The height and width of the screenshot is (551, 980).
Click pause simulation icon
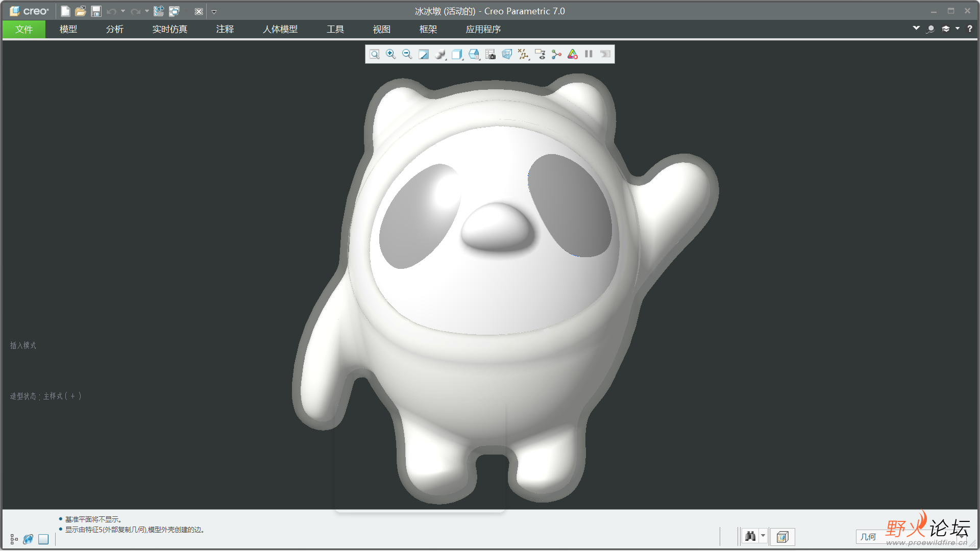[589, 54]
